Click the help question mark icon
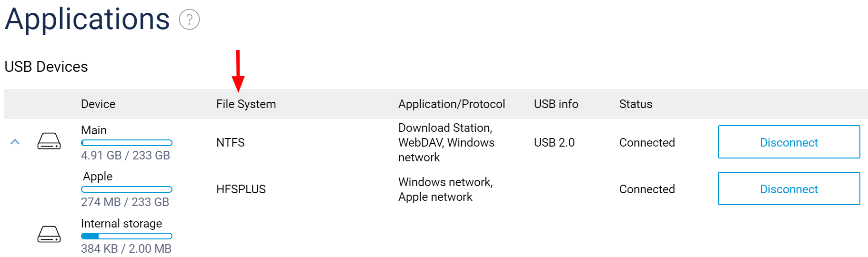This screenshot has width=868, height=257. tap(189, 20)
